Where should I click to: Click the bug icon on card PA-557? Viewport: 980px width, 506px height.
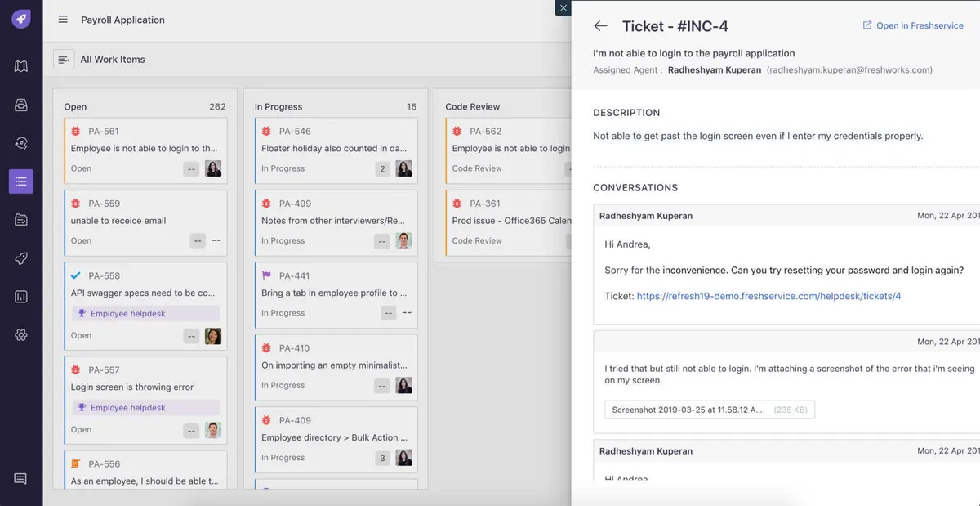click(x=76, y=369)
